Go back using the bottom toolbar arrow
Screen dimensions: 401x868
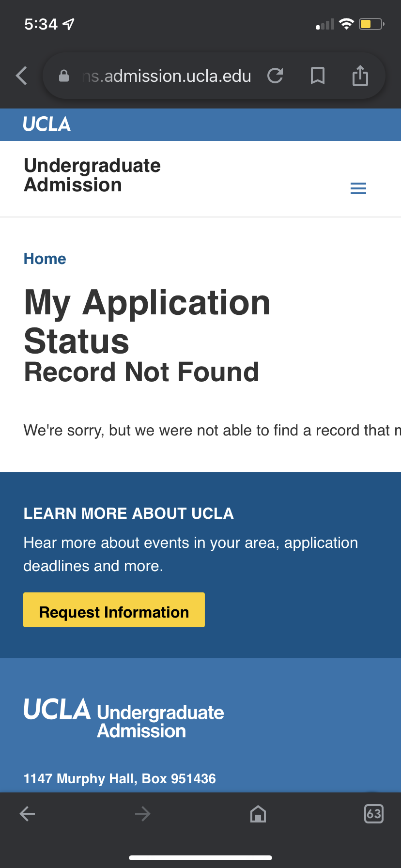(27, 814)
